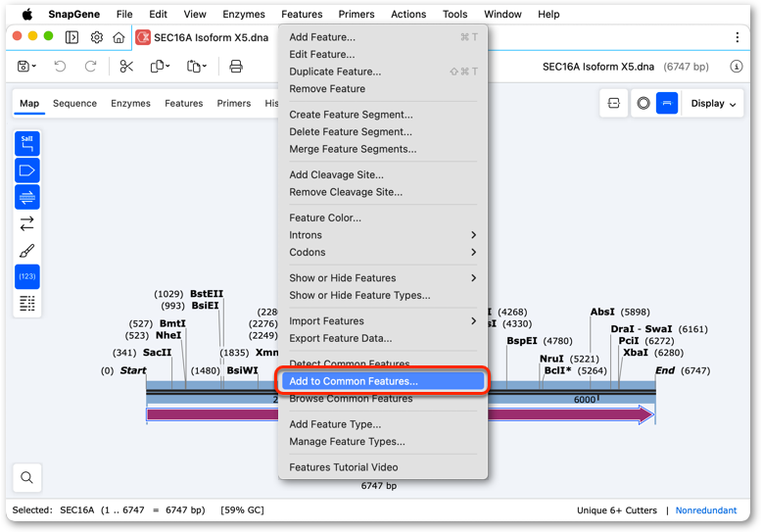The width and height of the screenshot is (762, 532).
Task: Open the Enzymes menu in menu bar
Action: [244, 14]
